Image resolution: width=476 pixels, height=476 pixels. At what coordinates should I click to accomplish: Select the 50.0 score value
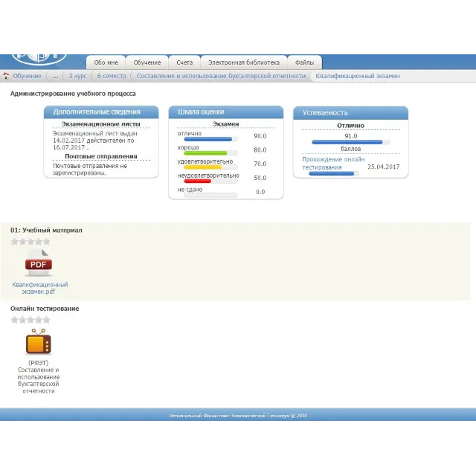(x=260, y=178)
